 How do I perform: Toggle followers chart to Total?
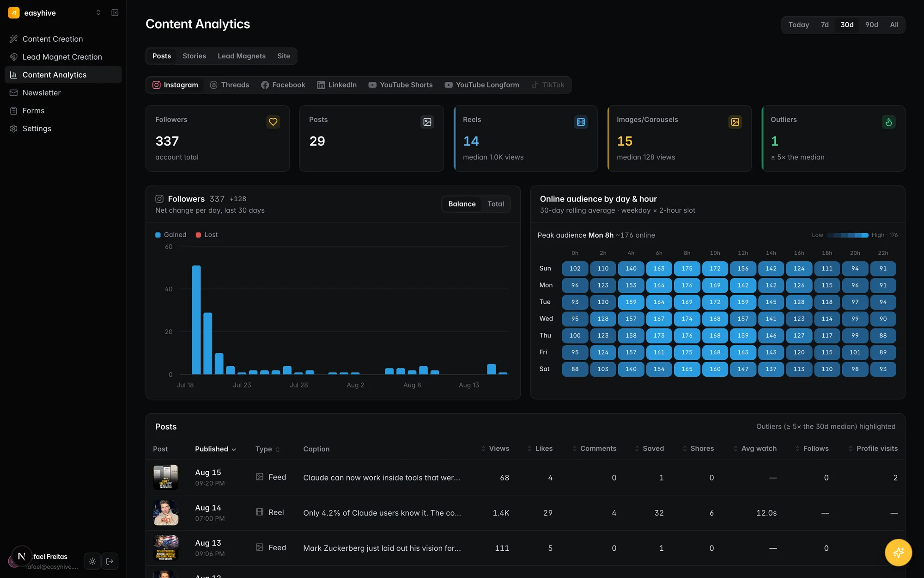pyautogui.click(x=496, y=204)
